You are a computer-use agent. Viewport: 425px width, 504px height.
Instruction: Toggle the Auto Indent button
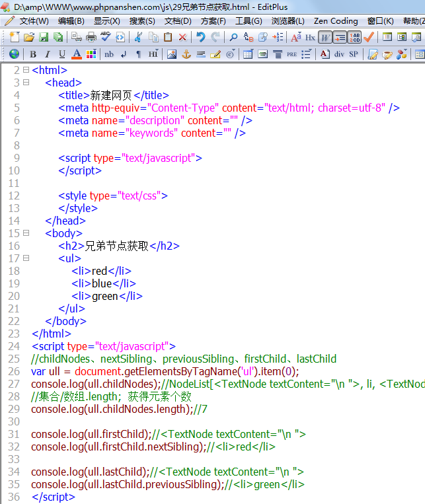pyautogui.click(x=340, y=37)
